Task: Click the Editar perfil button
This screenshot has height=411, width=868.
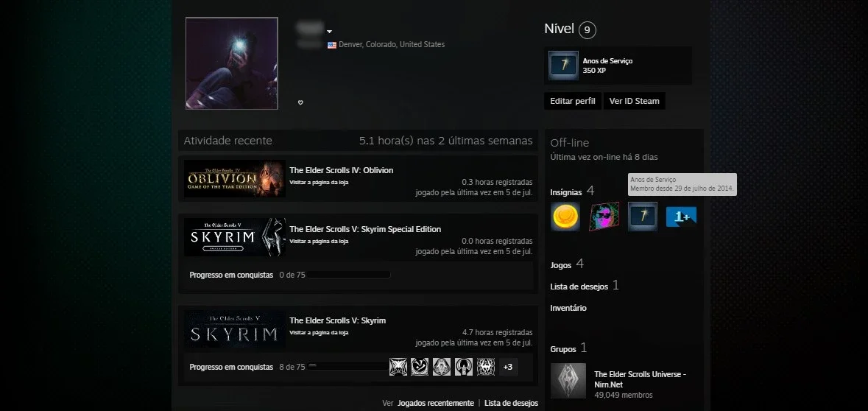Action: click(572, 101)
